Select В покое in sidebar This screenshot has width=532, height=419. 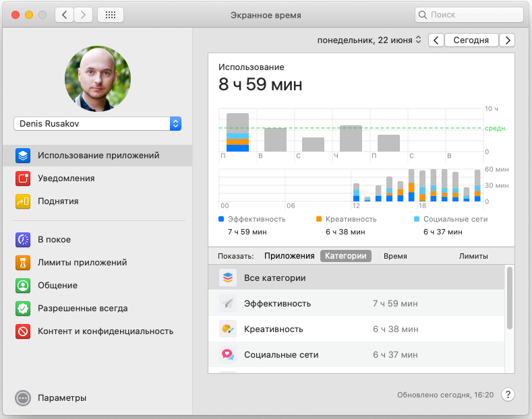point(97,240)
